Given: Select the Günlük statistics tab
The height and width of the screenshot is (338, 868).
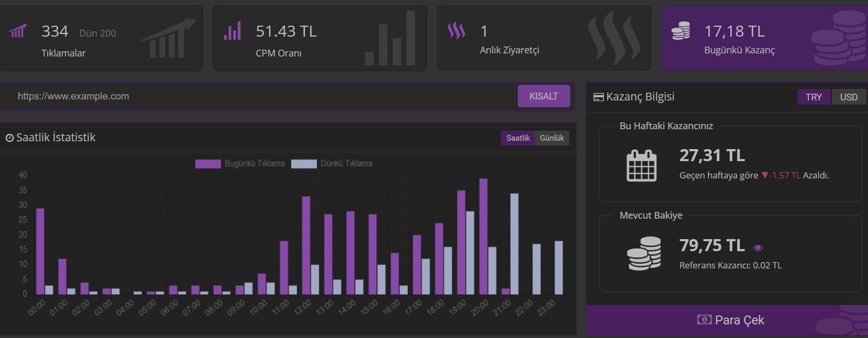Looking at the screenshot, I should [552, 138].
